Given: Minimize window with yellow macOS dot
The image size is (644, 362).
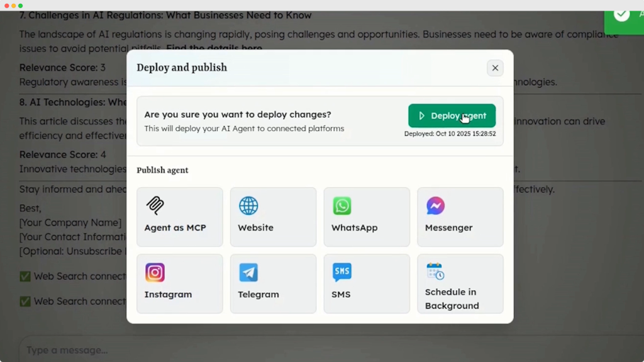Looking at the screenshot, I should pos(13,5).
